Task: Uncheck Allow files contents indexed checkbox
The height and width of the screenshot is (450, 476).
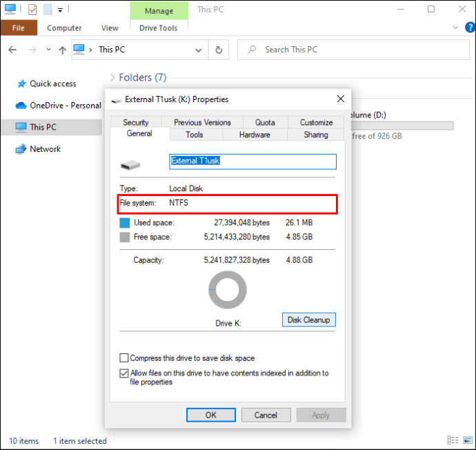Action: coord(124,373)
